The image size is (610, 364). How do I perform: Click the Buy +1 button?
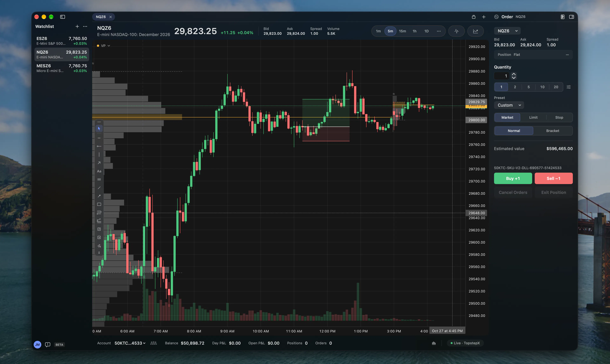513,179
